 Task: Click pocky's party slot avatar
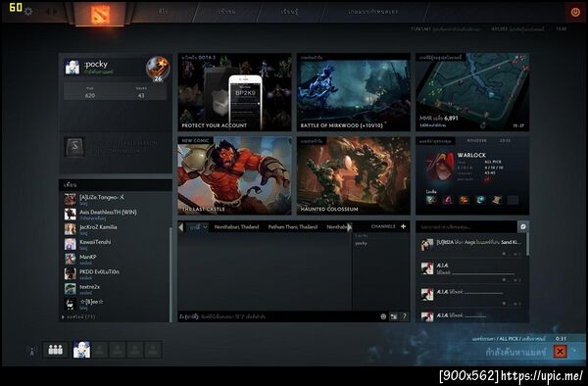click(x=81, y=350)
